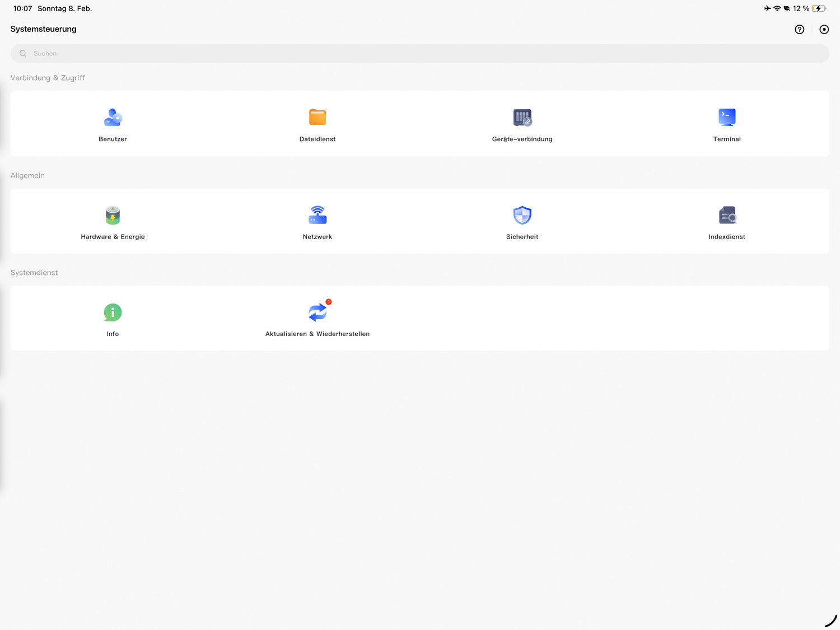Image resolution: width=840 pixels, height=630 pixels.
Task: Select the Indexdienst icon
Action: pos(727,215)
